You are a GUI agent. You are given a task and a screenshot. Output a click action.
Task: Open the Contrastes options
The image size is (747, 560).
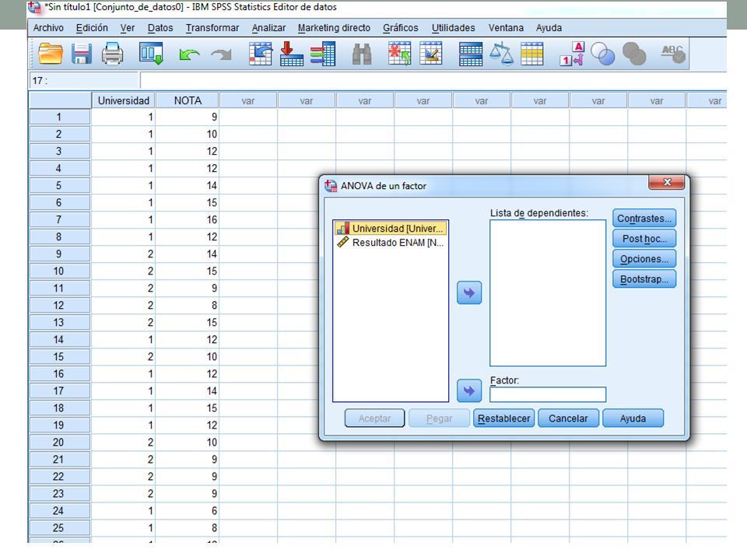(x=644, y=219)
